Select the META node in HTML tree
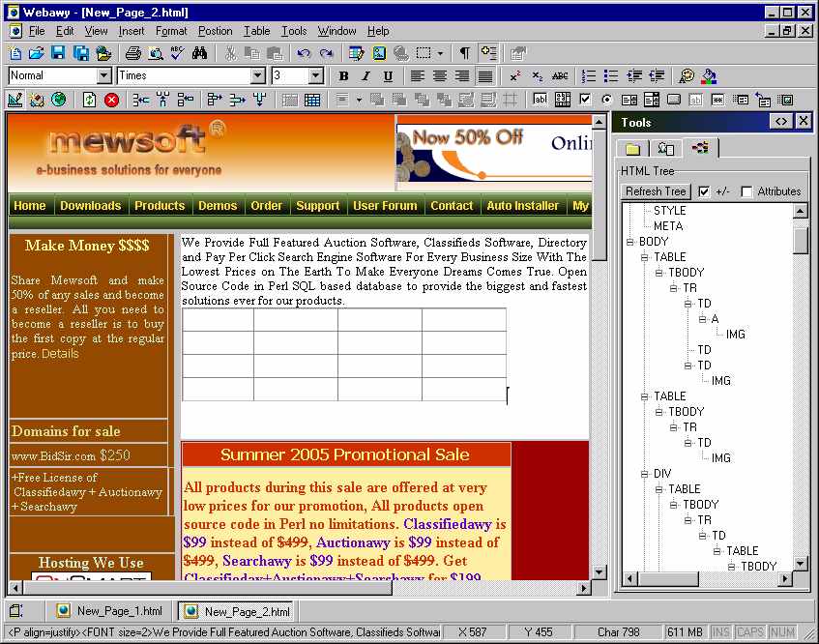This screenshot has height=644, width=819. [668, 226]
